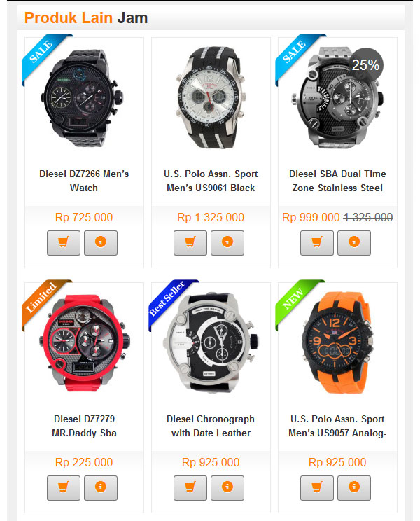The height and width of the screenshot is (521, 420).
Task: Click the red Diesel DZ7279 watch image
Action: point(84,342)
